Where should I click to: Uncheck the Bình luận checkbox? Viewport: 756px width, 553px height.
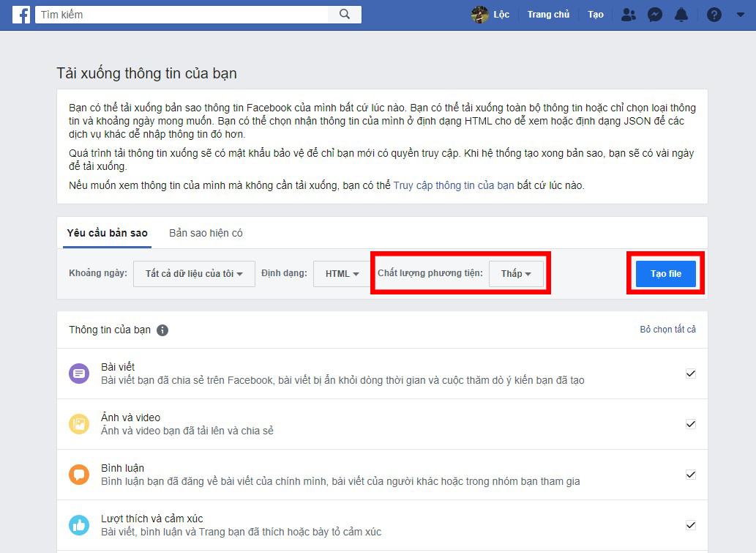pyautogui.click(x=690, y=475)
